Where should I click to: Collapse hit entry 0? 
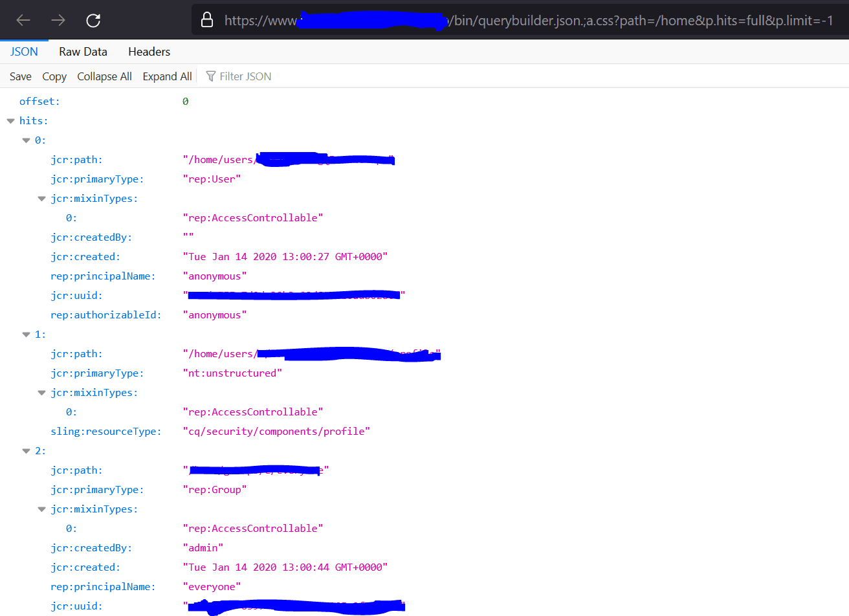click(x=26, y=140)
